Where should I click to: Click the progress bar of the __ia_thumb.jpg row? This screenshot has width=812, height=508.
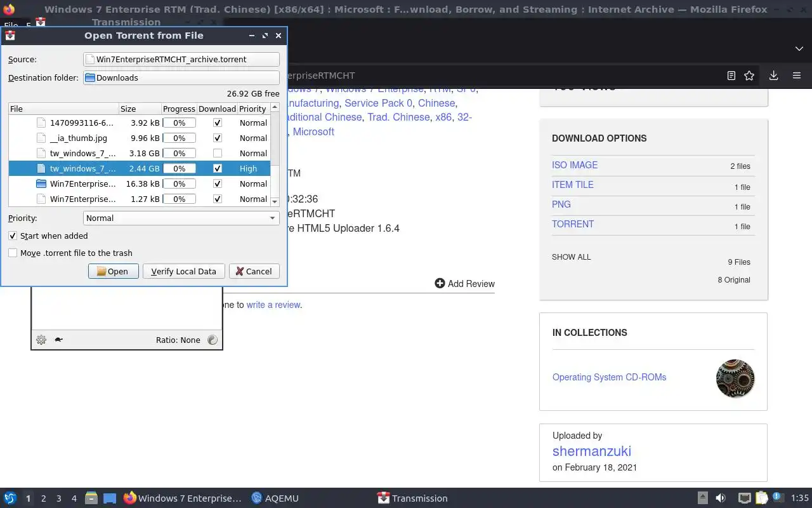pos(180,138)
